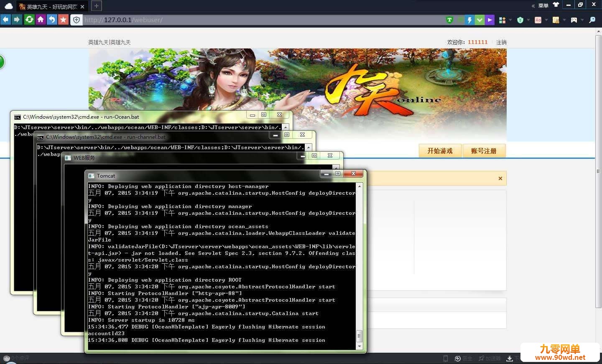
Task: Go back with the browser back arrow
Action: [x=5, y=20]
